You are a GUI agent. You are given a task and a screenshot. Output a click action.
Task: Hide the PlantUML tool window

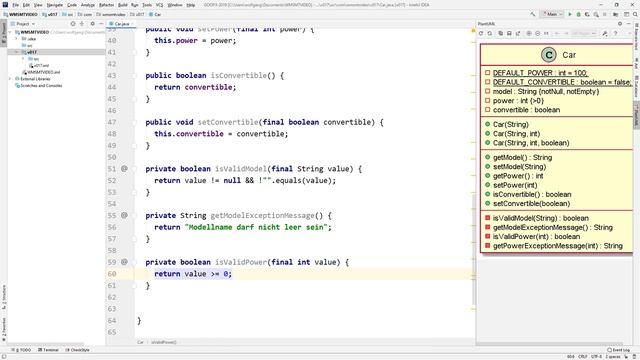(x=629, y=24)
